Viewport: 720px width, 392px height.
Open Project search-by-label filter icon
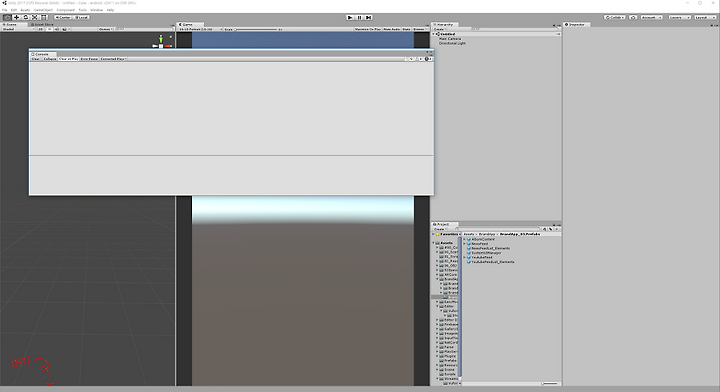coord(551,229)
